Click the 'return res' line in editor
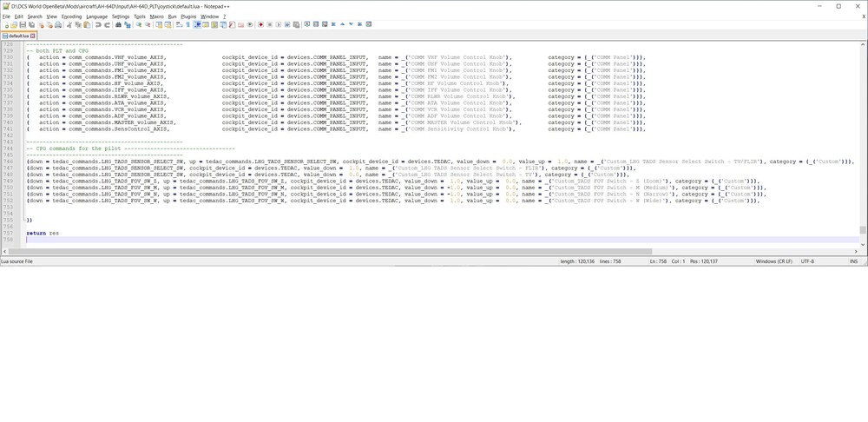 [43, 234]
